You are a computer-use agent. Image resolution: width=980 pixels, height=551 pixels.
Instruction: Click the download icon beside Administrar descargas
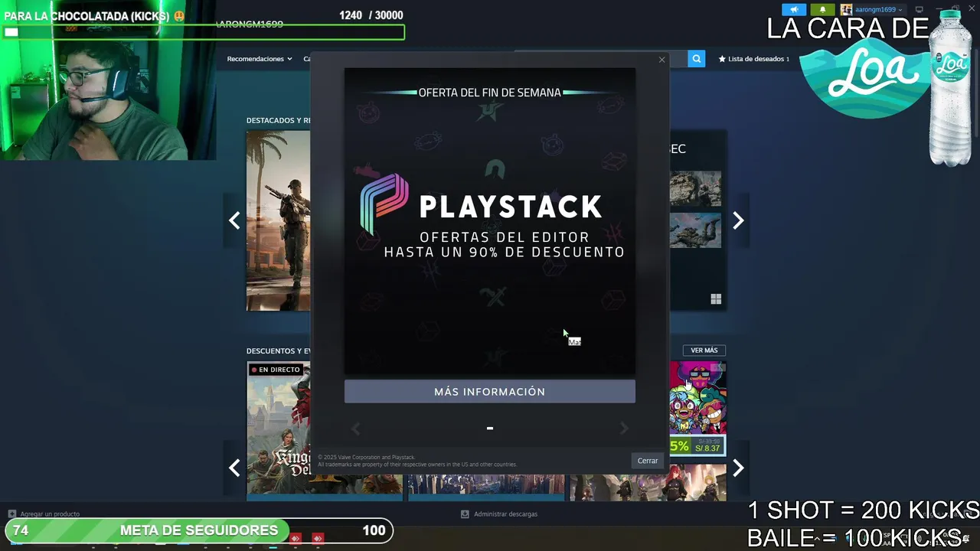465,514
